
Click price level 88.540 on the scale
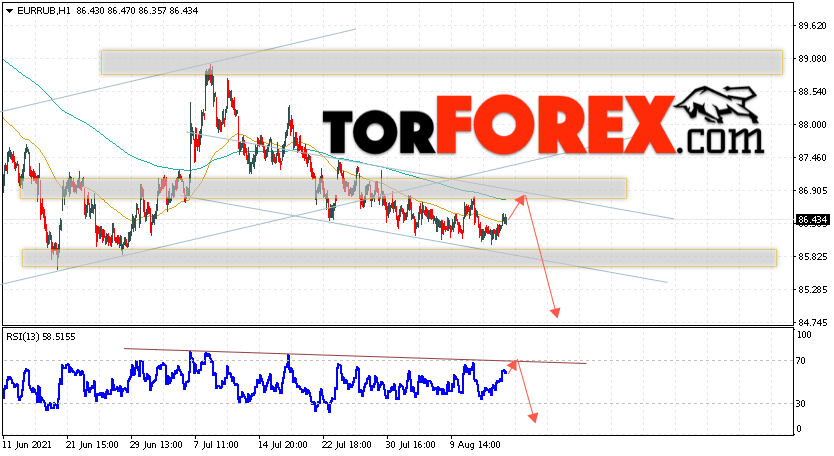tap(812, 92)
